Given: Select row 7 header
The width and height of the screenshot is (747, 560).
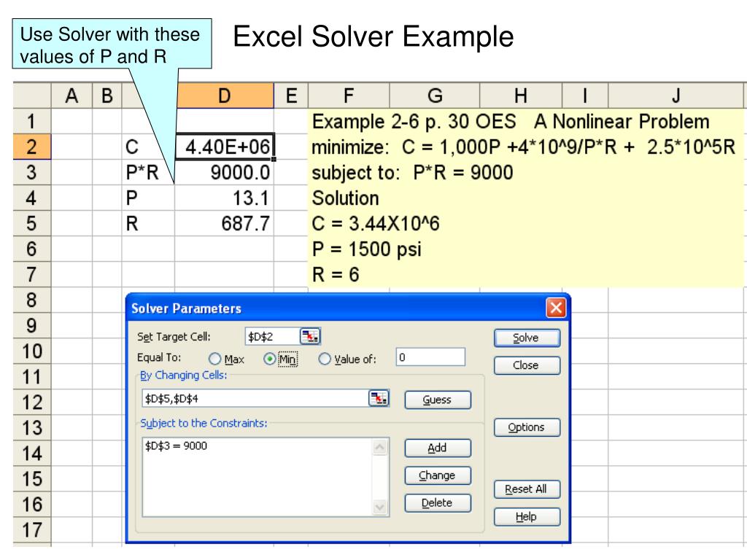Looking at the screenshot, I should [31, 274].
